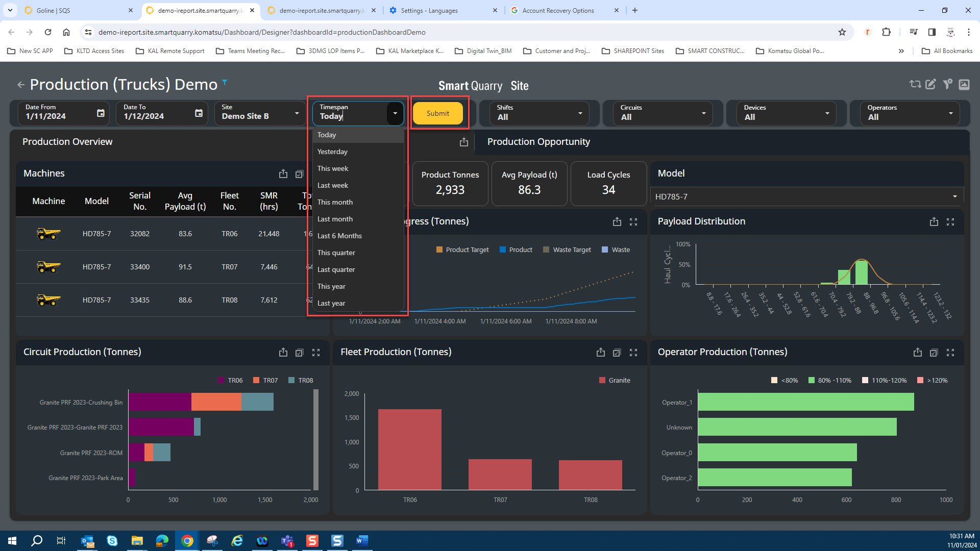Select Last year from the Timespan list
Screen dimensions: 980x551
coord(358,303)
